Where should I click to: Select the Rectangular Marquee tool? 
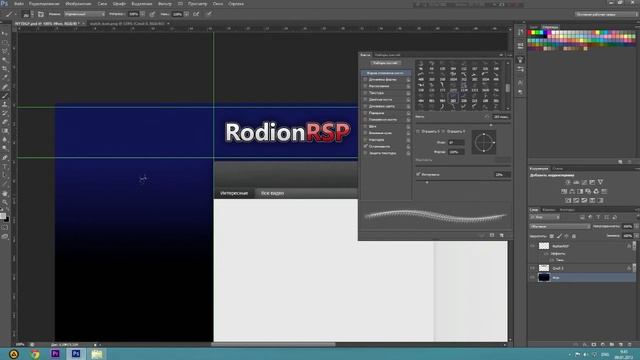5,42
